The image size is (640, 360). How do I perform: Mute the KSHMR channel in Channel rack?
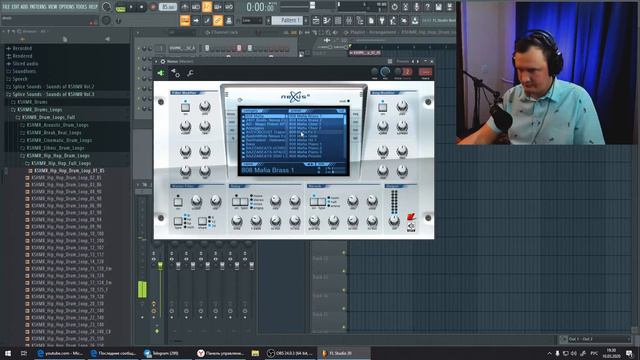tap(139, 48)
